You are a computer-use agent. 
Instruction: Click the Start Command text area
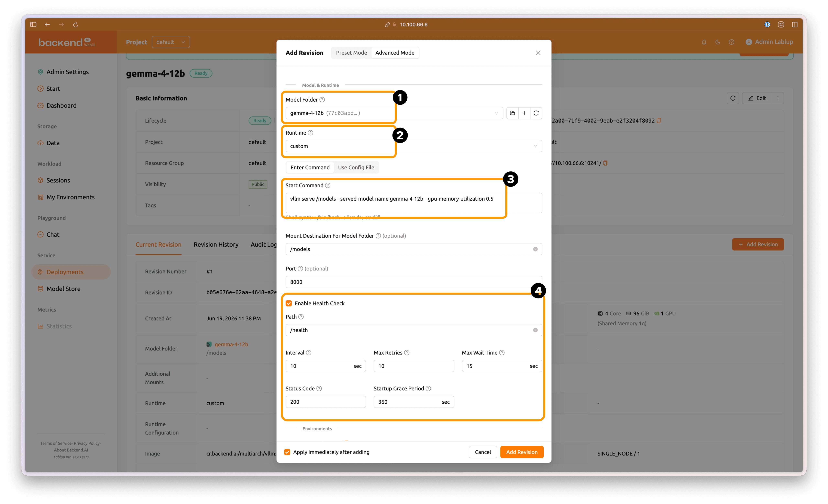click(x=414, y=203)
